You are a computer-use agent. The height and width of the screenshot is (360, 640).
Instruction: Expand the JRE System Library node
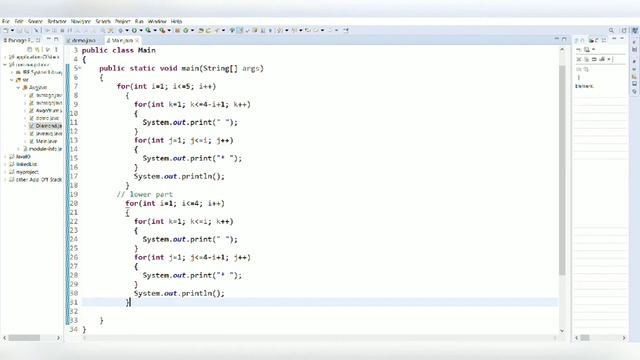point(11,72)
